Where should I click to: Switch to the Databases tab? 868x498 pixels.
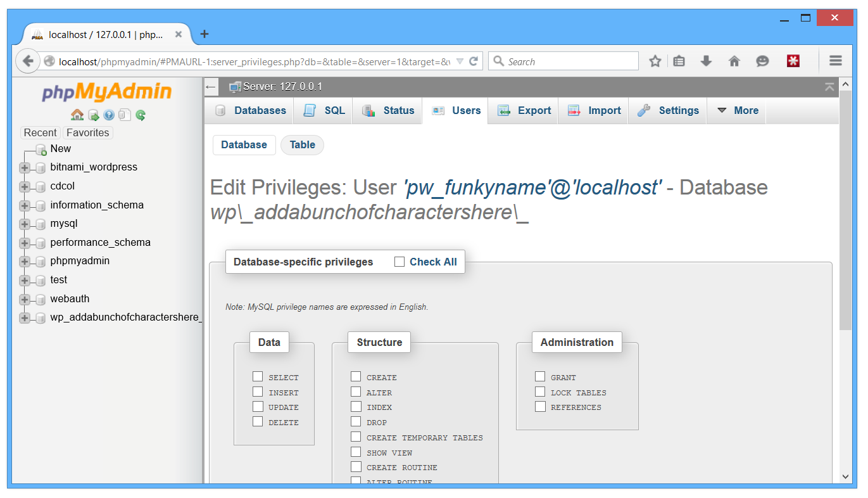point(251,110)
